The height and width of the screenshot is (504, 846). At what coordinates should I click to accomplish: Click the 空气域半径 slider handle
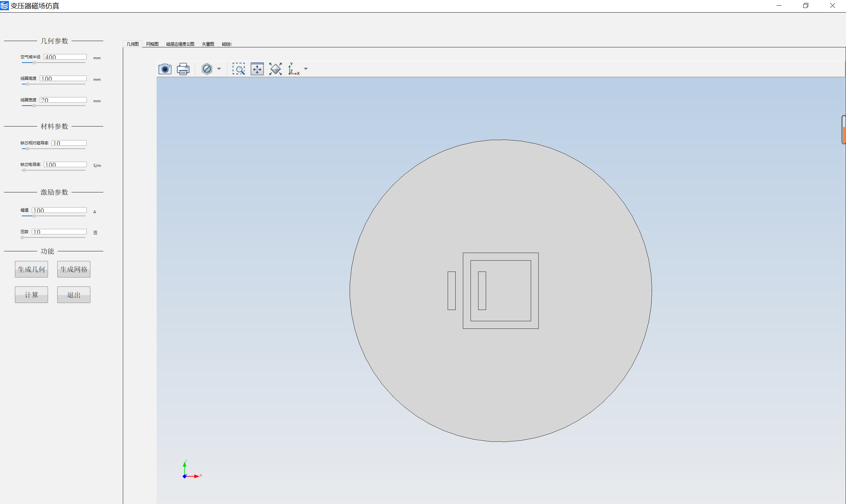click(34, 63)
